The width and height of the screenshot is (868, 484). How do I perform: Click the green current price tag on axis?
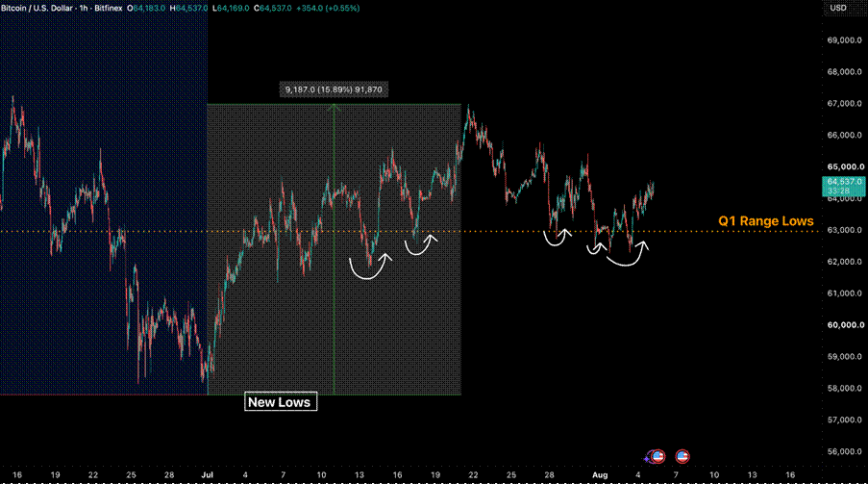point(844,187)
